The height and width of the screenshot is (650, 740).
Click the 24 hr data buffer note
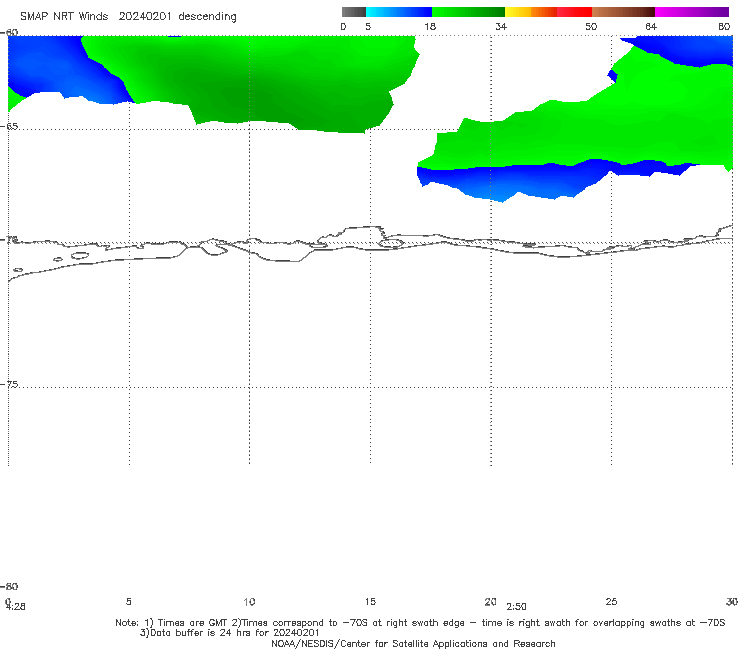point(229,633)
